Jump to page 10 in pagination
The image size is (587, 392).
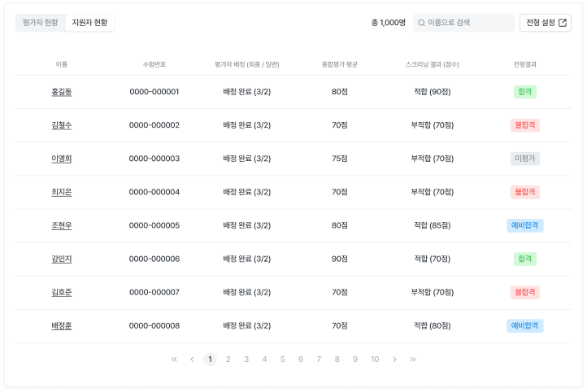pos(375,359)
